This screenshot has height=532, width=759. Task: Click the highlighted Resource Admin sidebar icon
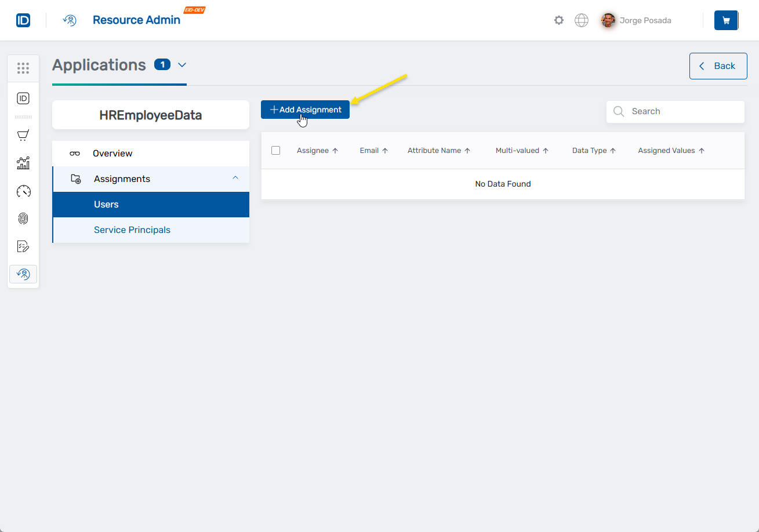coord(23,274)
